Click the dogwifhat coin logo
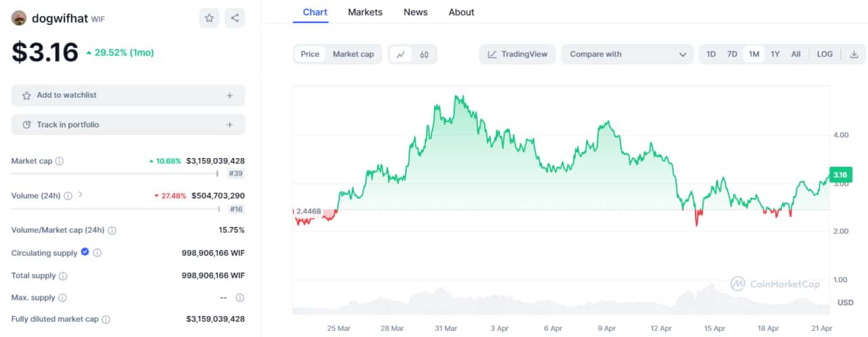Screen dimensions: 868x337 click(x=19, y=18)
